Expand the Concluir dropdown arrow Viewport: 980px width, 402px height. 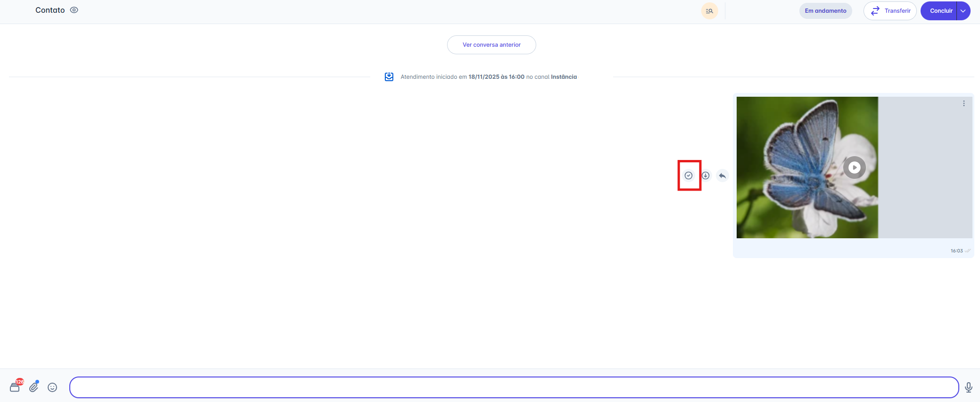coord(963,11)
